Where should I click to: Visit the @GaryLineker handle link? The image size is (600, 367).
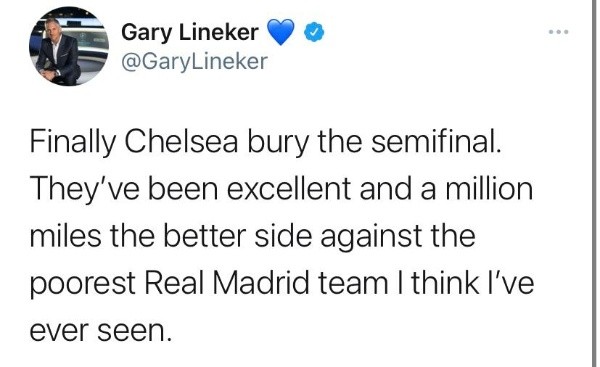[x=194, y=62]
